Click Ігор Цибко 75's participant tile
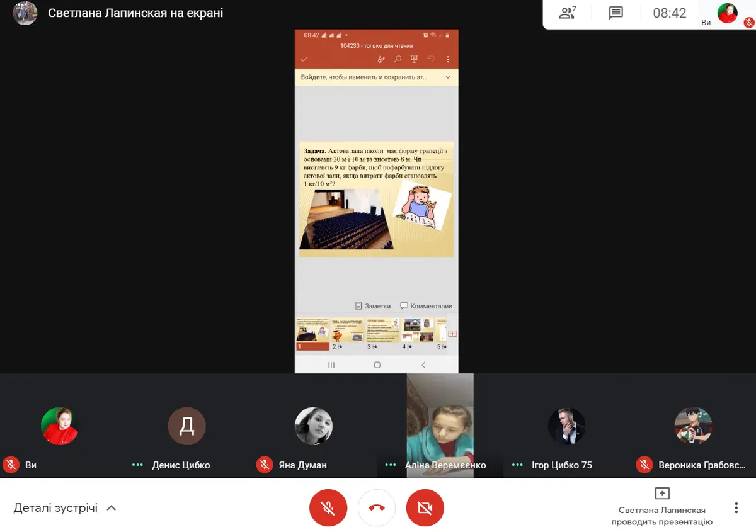The width and height of the screenshot is (756, 532). click(566, 426)
